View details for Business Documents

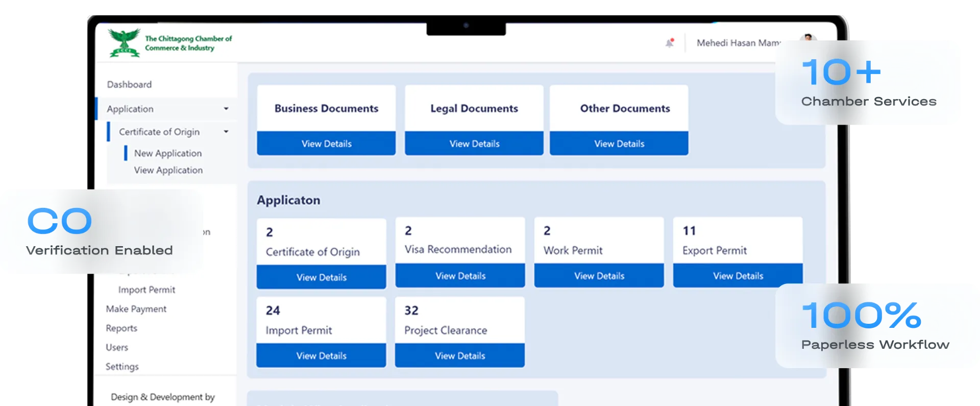[x=326, y=144]
